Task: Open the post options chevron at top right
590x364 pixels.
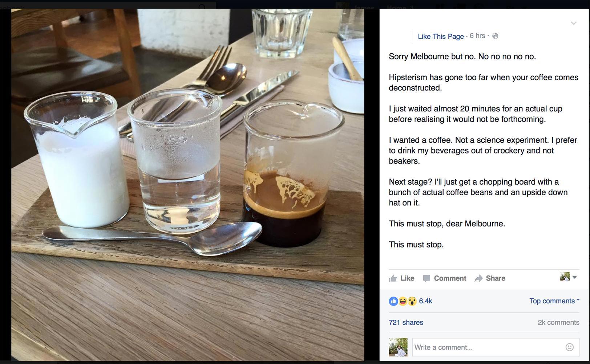Action: (574, 23)
